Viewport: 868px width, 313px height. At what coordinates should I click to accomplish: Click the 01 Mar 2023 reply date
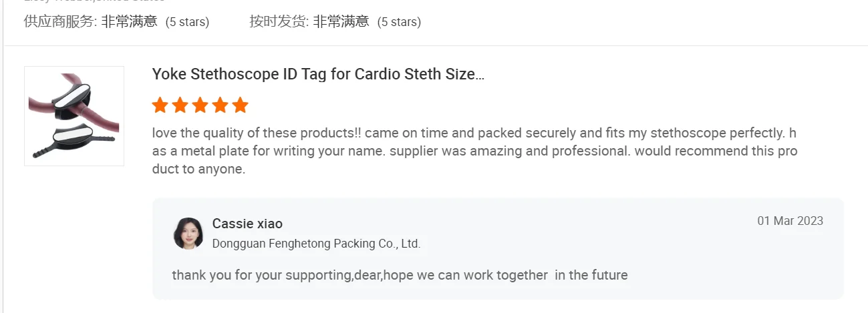[x=790, y=221]
